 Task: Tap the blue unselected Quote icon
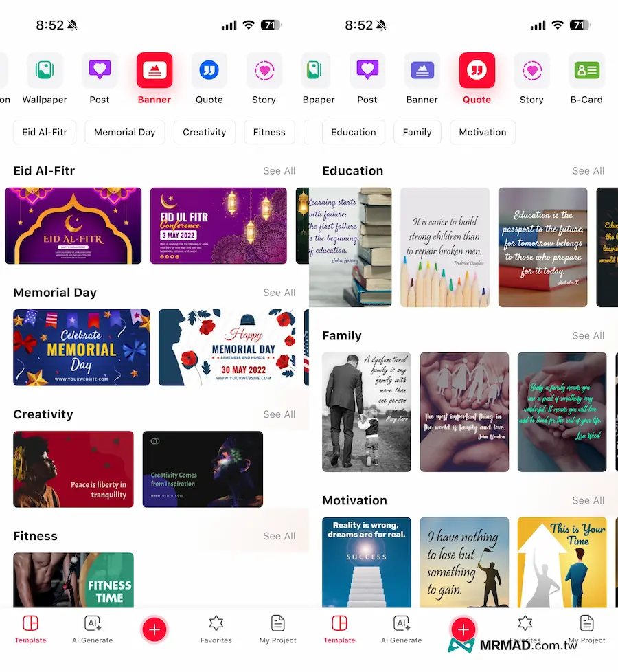tap(209, 71)
